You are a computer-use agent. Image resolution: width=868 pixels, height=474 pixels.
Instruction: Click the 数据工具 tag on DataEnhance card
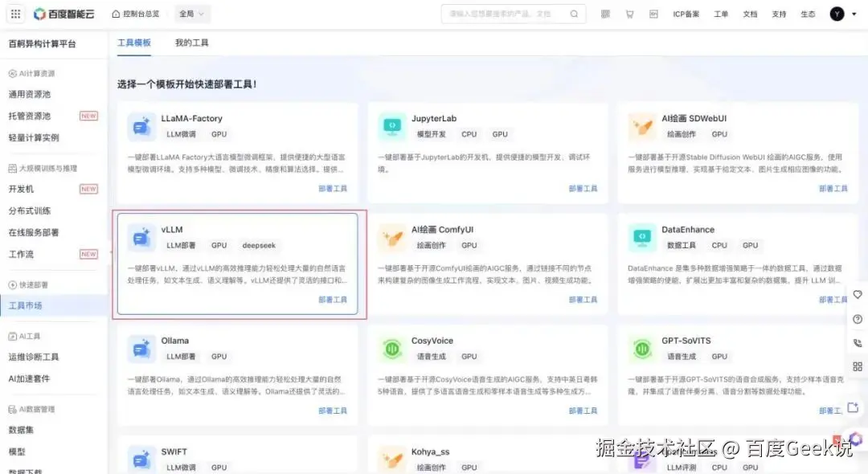click(682, 246)
